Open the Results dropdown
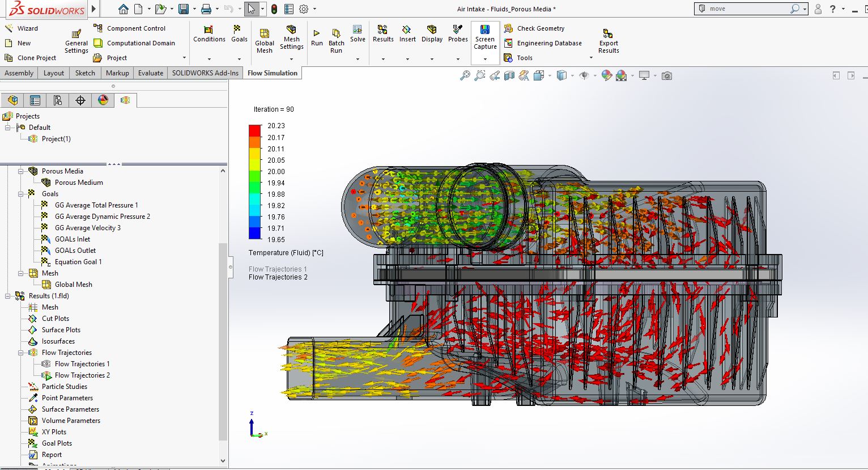The image size is (868, 470). pos(383,59)
